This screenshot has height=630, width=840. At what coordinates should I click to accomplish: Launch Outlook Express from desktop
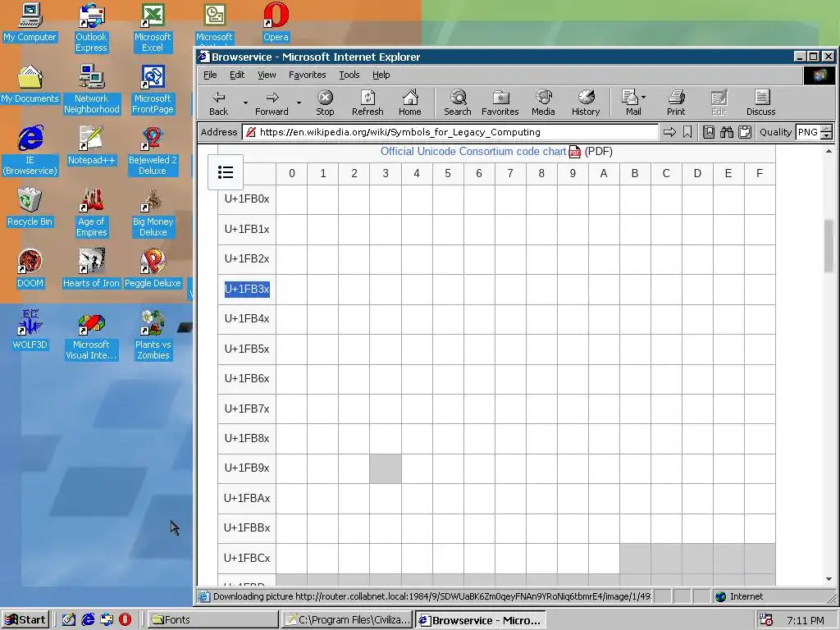pos(91,27)
